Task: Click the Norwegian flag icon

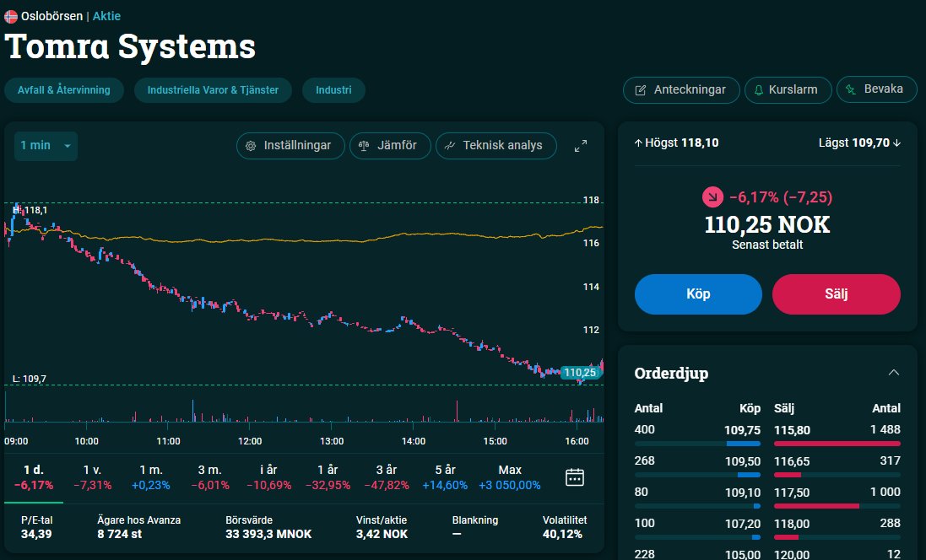Action: [11, 17]
